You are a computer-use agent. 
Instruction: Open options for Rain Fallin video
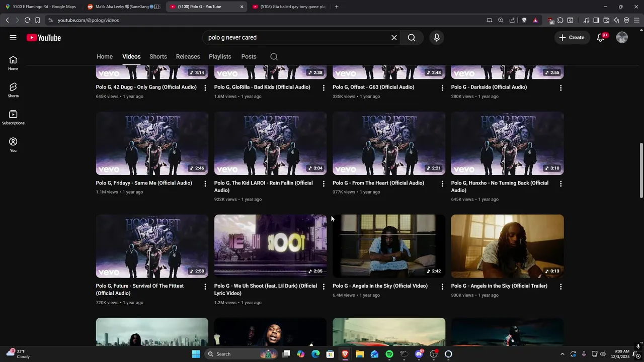pyautogui.click(x=324, y=184)
